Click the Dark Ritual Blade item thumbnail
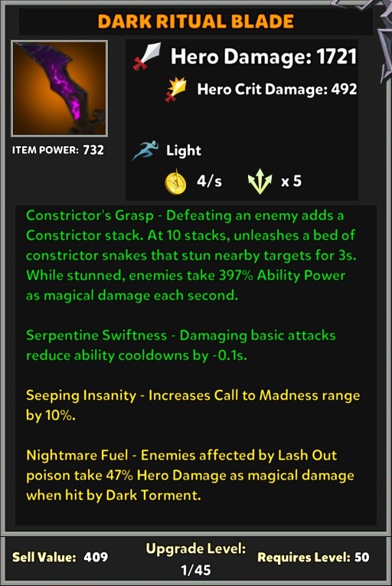Viewport: 392px width, 586px height. click(60, 88)
